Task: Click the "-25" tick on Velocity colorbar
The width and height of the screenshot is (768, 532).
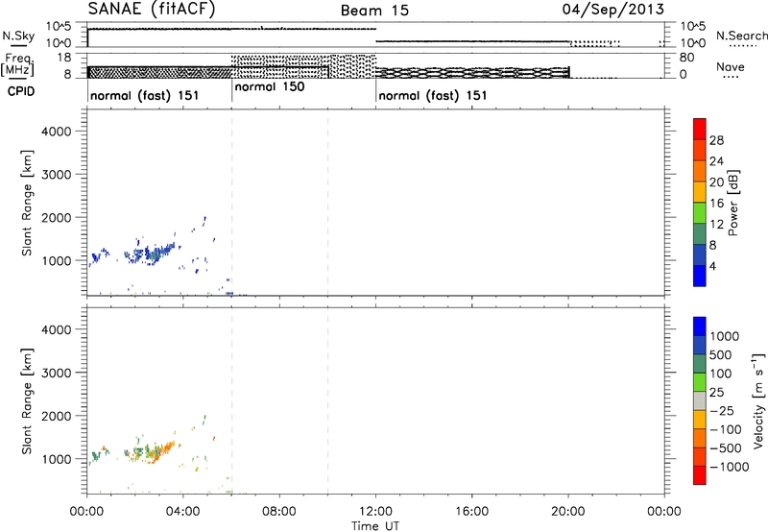Action: (722, 411)
